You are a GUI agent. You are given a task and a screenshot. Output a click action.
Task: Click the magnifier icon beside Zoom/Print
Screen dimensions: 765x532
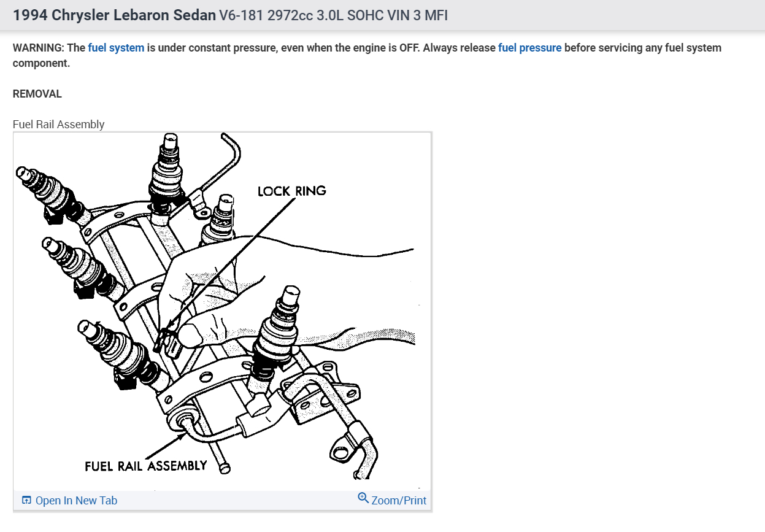tap(363, 498)
